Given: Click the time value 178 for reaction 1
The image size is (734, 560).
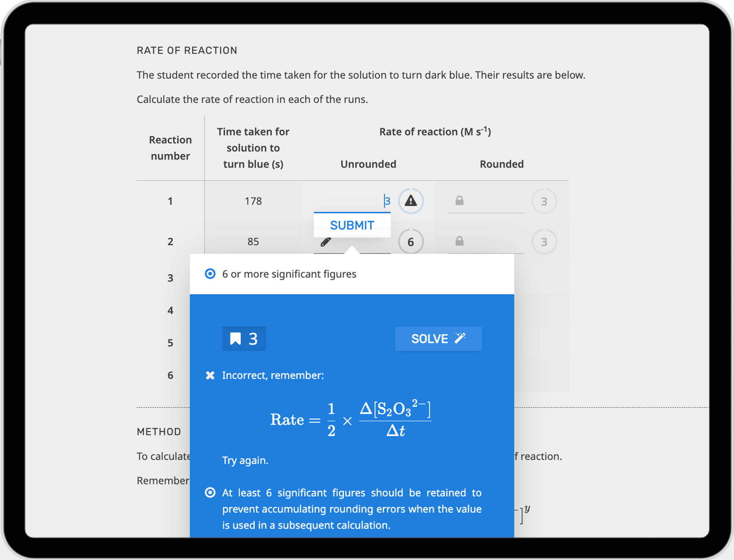Looking at the screenshot, I should pyautogui.click(x=253, y=201).
